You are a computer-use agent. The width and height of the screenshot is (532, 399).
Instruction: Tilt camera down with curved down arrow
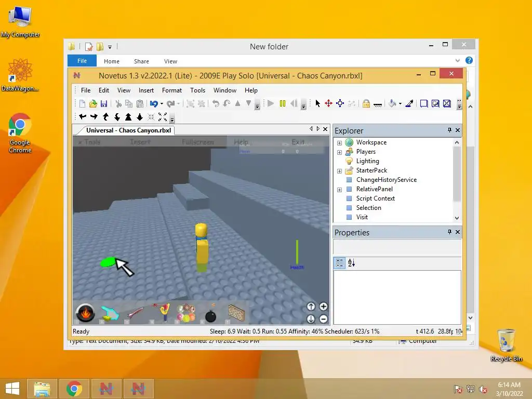[117, 117]
